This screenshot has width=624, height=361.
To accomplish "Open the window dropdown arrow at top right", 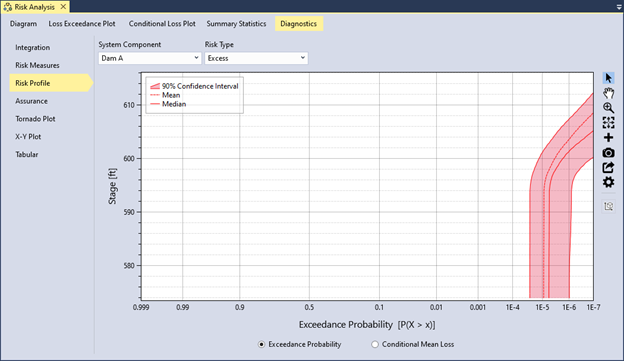I will point(619,7).
